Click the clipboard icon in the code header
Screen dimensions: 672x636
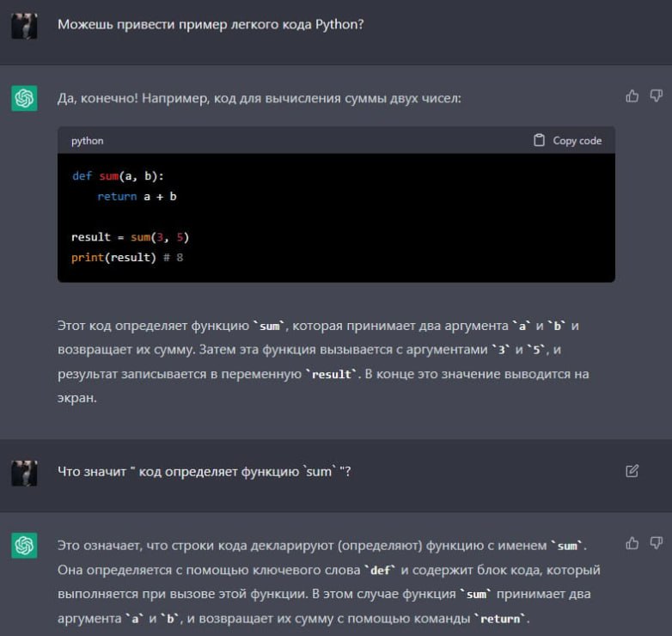tap(540, 140)
